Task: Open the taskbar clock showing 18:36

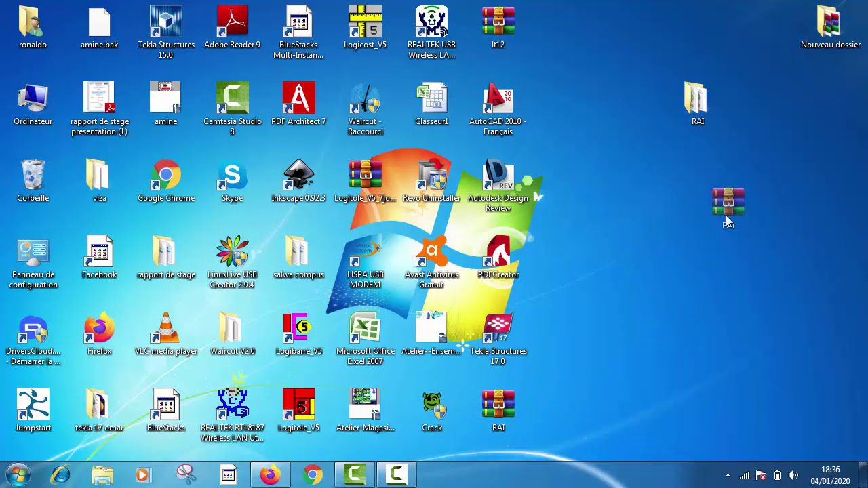Action: click(x=831, y=475)
